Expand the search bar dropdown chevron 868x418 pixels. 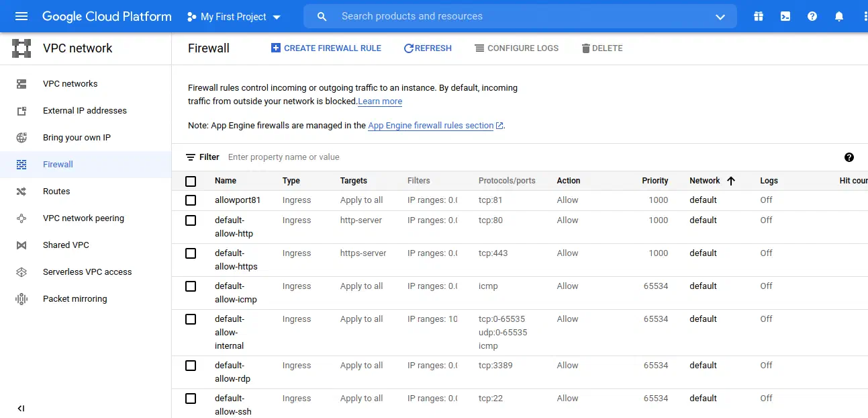720,17
